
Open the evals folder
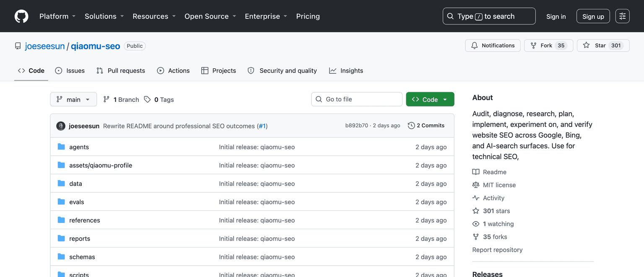pos(77,202)
